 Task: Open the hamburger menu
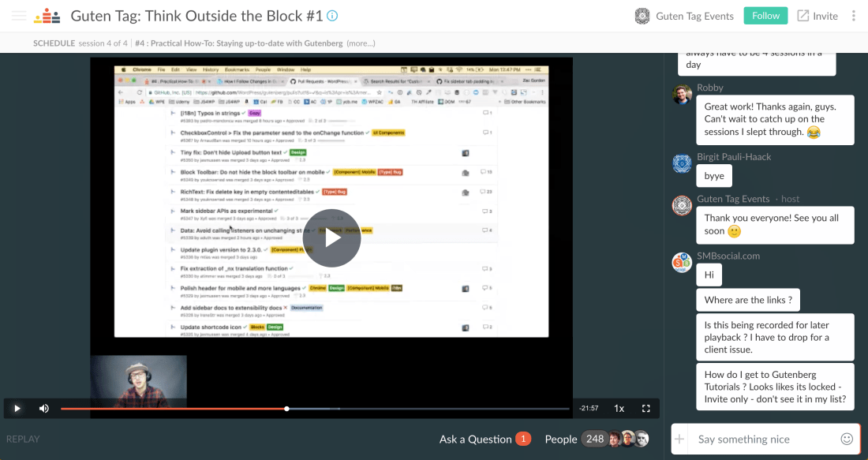click(18, 15)
